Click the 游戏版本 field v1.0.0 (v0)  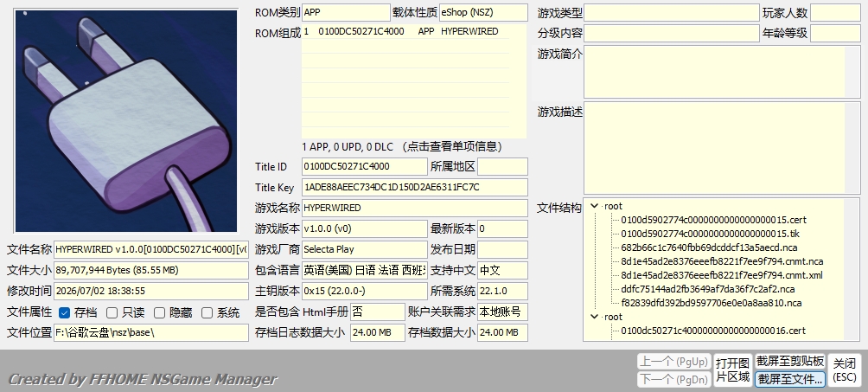365,228
